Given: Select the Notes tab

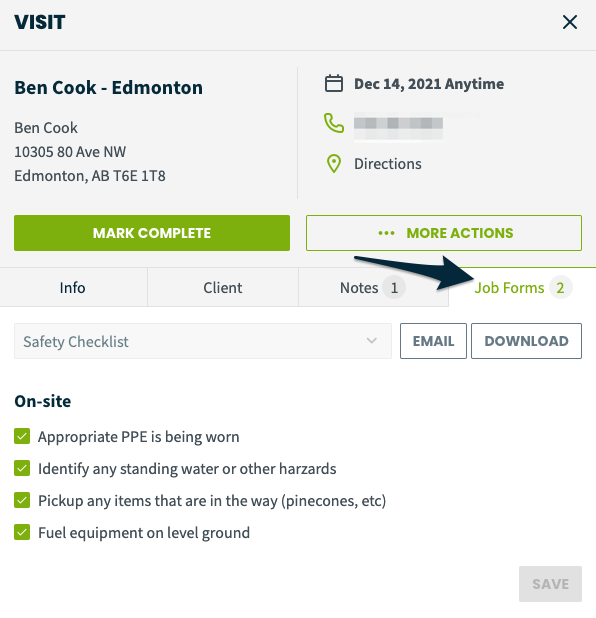Looking at the screenshot, I should coord(373,288).
